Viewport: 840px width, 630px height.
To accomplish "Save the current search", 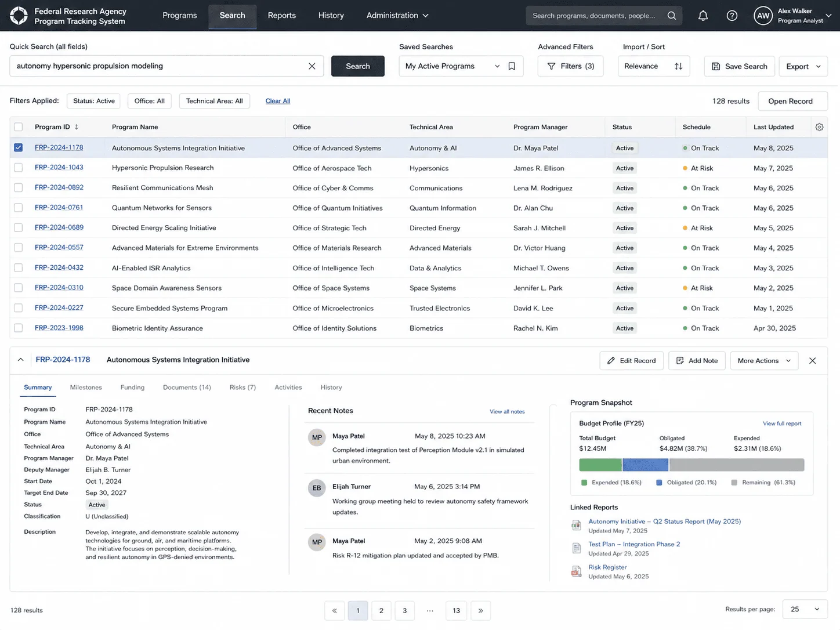I will pos(739,66).
